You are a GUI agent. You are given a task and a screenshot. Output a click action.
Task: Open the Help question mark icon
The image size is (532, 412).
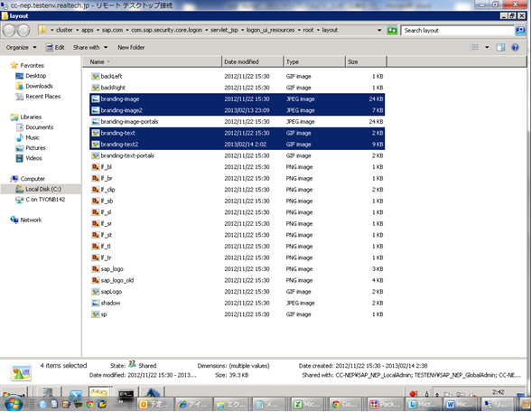[x=515, y=48]
